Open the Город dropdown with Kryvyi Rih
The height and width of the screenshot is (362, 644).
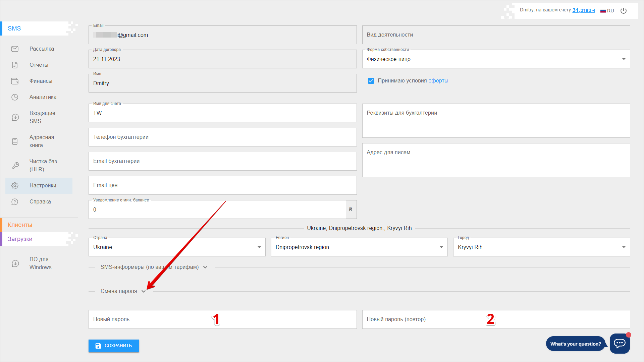coord(541,247)
